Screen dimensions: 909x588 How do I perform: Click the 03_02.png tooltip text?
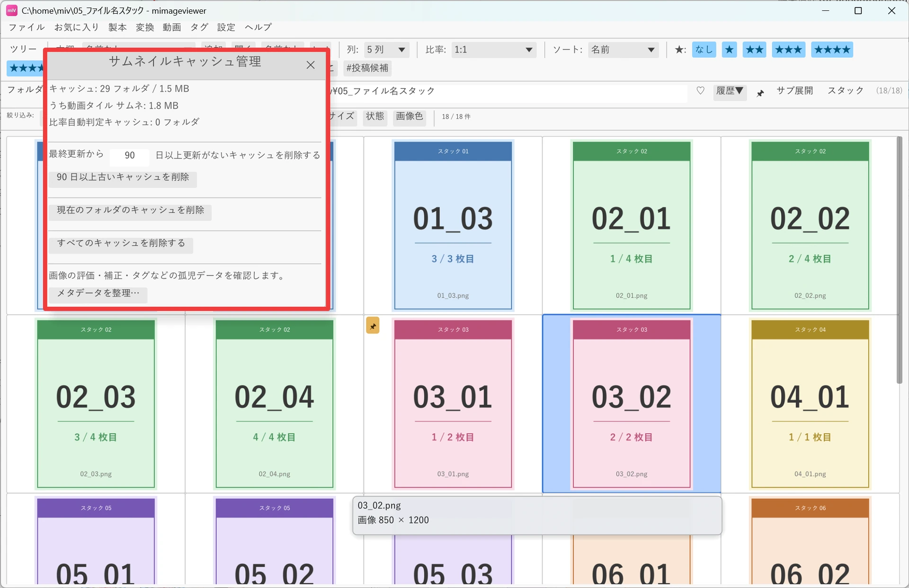(x=379, y=505)
